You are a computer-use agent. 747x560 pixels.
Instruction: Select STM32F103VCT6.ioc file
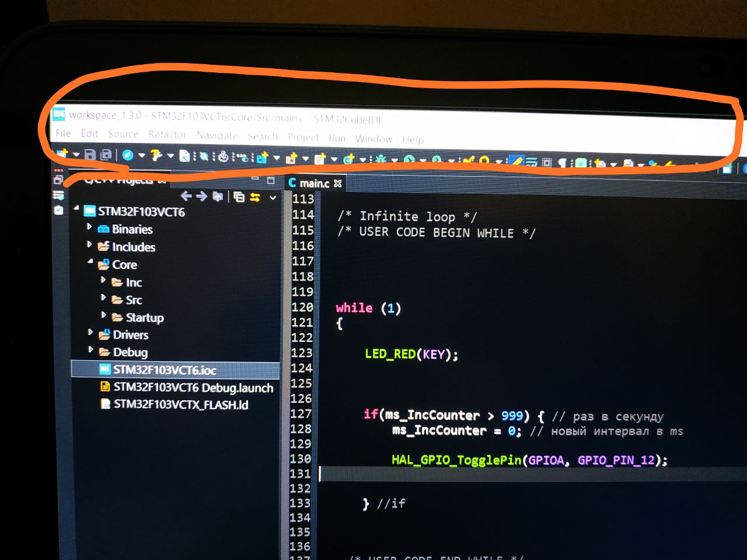[x=165, y=370]
